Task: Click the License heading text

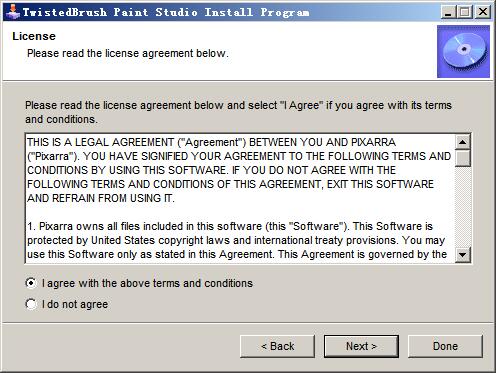Action: pos(34,36)
